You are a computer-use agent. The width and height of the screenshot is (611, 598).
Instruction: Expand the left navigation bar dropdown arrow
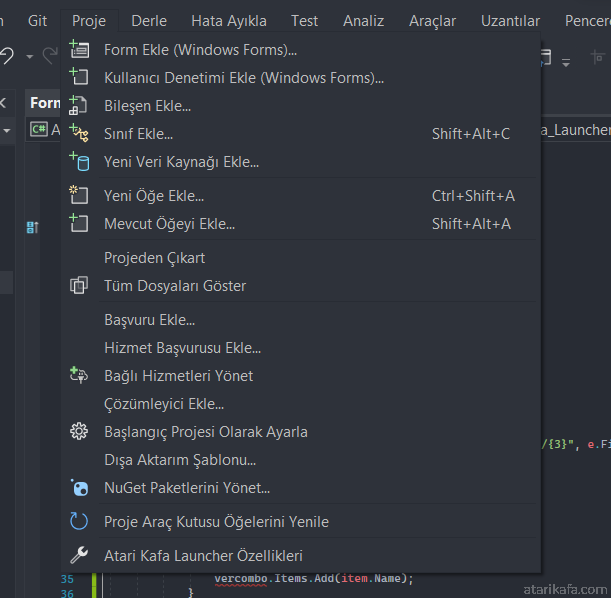[7, 131]
